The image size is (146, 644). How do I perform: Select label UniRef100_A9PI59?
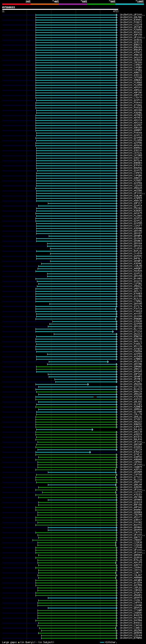click(131, 35)
